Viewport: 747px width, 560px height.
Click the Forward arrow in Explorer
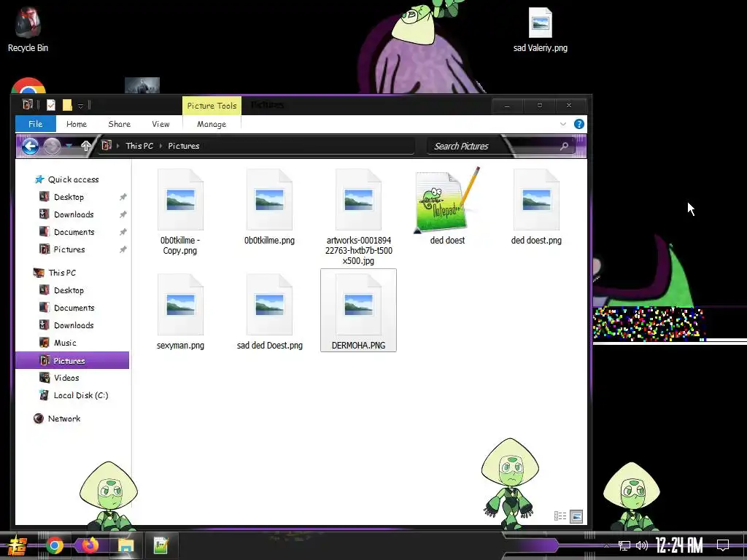(x=52, y=146)
